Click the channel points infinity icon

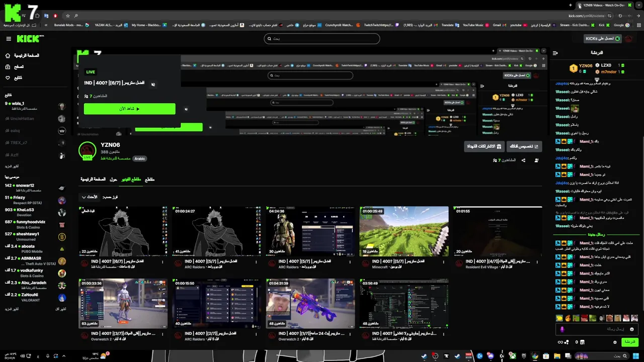[560, 342]
